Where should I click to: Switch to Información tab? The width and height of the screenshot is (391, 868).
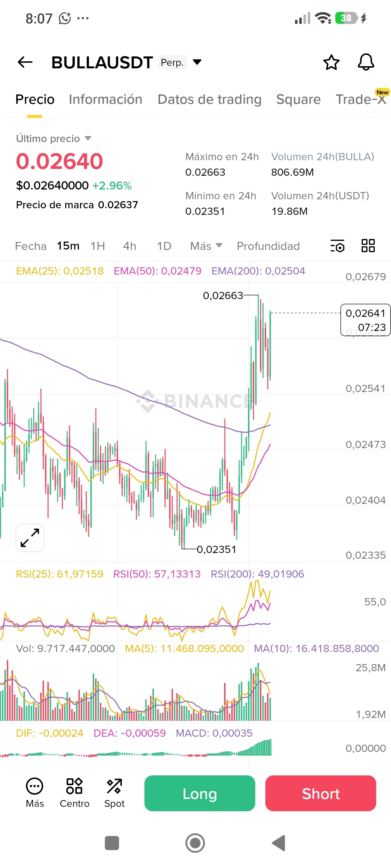(x=105, y=99)
